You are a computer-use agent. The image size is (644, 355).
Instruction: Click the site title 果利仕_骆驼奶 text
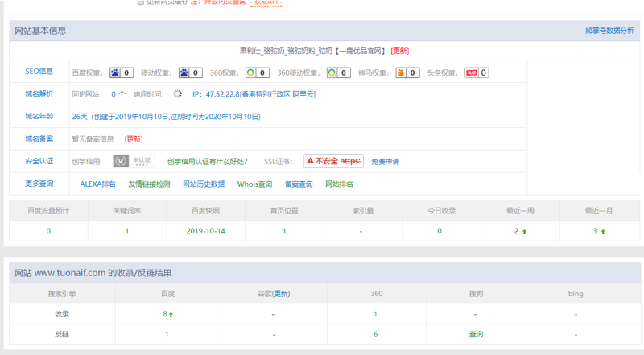(312, 51)
